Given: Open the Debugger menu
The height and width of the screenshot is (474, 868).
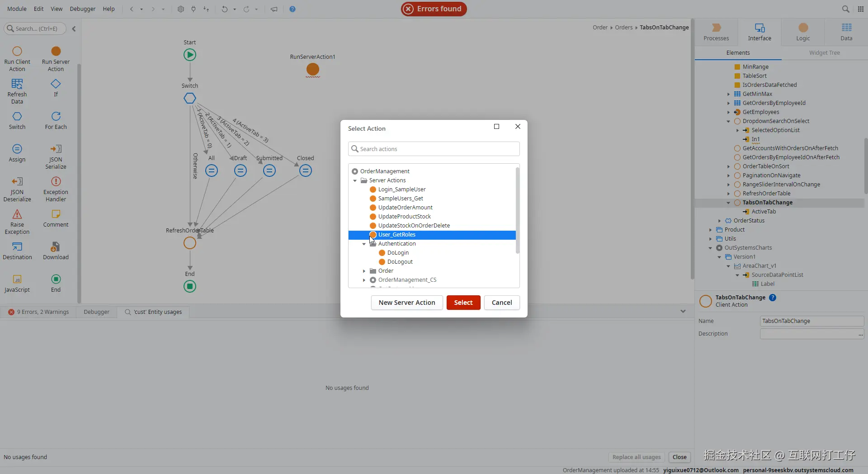Looking at the screenshot, I should [x=83, y=9].
